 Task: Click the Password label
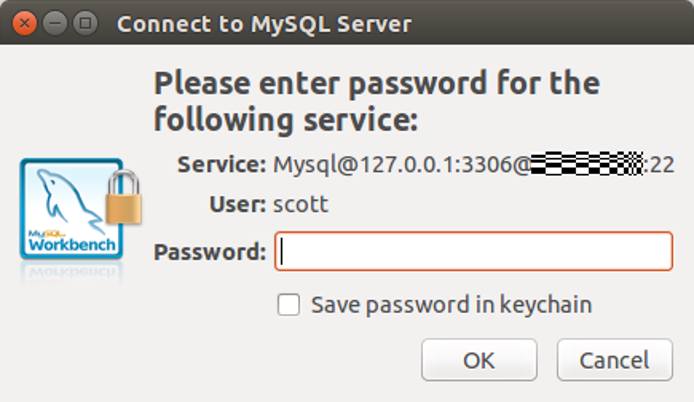tap(210, 252)
